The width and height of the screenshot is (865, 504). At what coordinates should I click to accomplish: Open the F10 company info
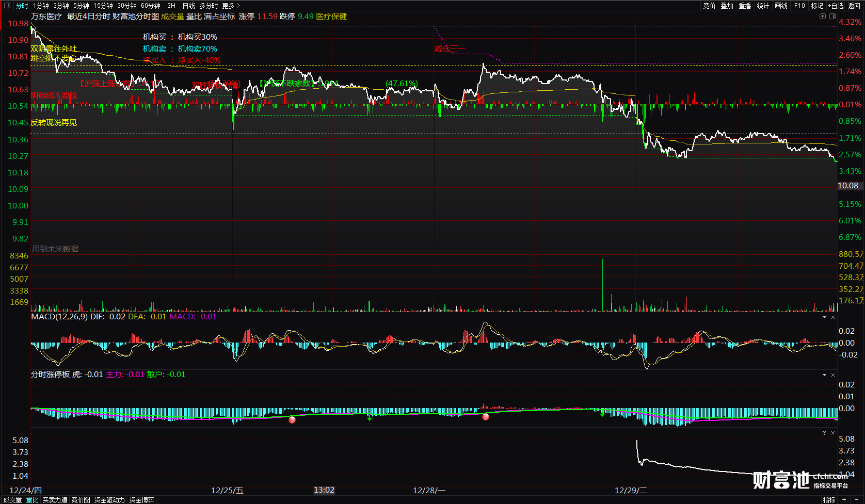tap(799, 6)
